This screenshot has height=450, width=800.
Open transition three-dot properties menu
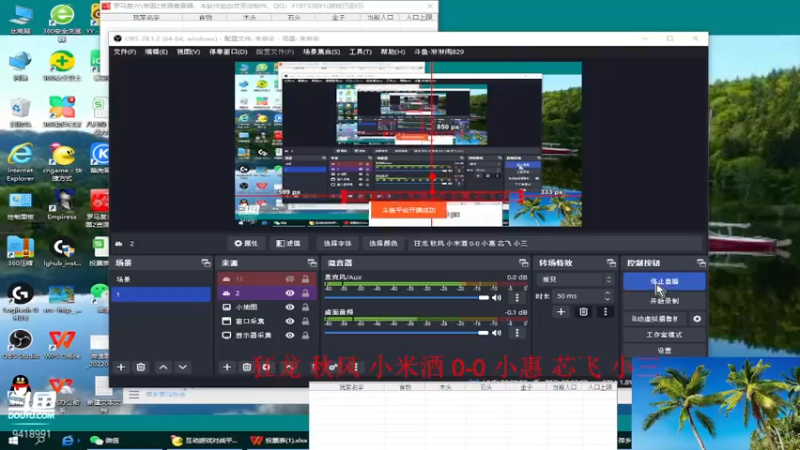[606, 312]
